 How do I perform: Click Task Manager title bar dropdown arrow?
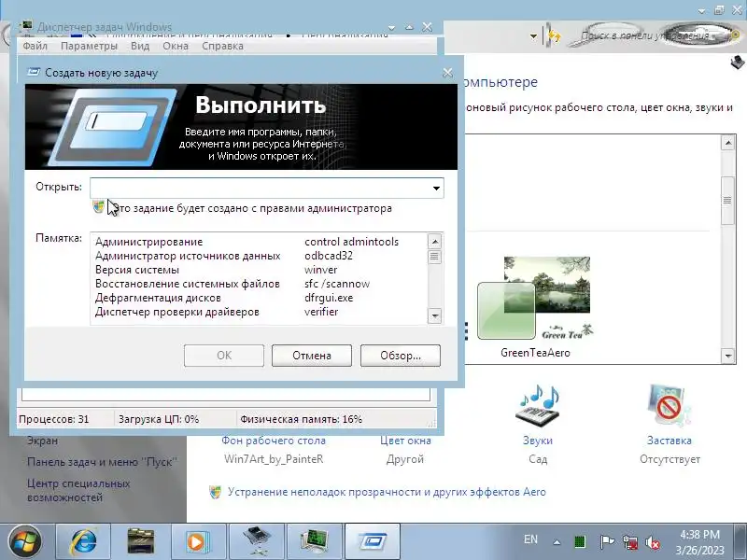(391, 28)
